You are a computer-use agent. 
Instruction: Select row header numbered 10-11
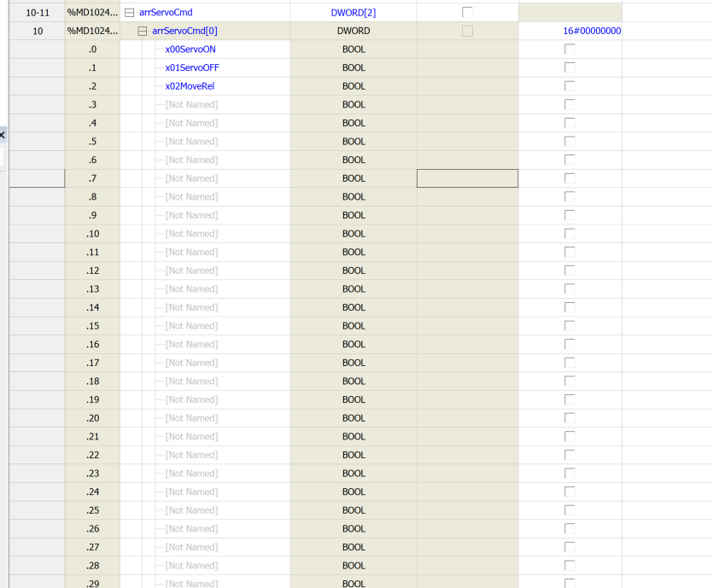[x=38, y=13]
